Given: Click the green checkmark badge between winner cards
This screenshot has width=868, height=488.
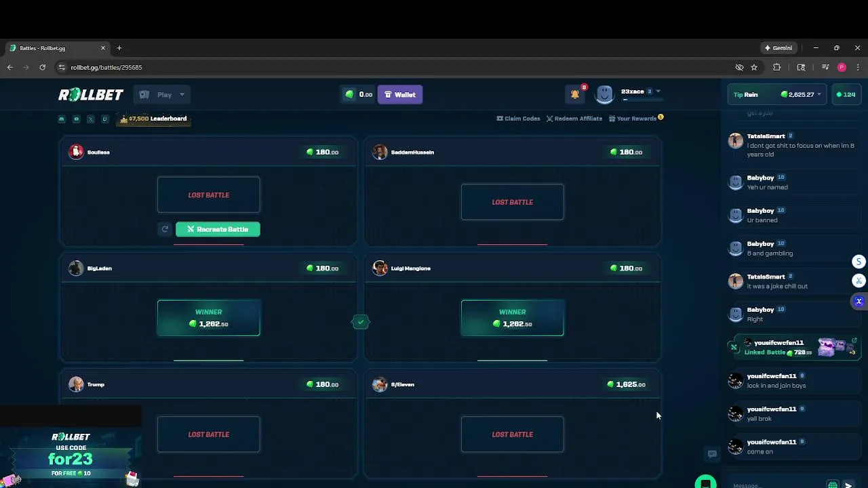Looking at the screenshot, I should 361,322.
